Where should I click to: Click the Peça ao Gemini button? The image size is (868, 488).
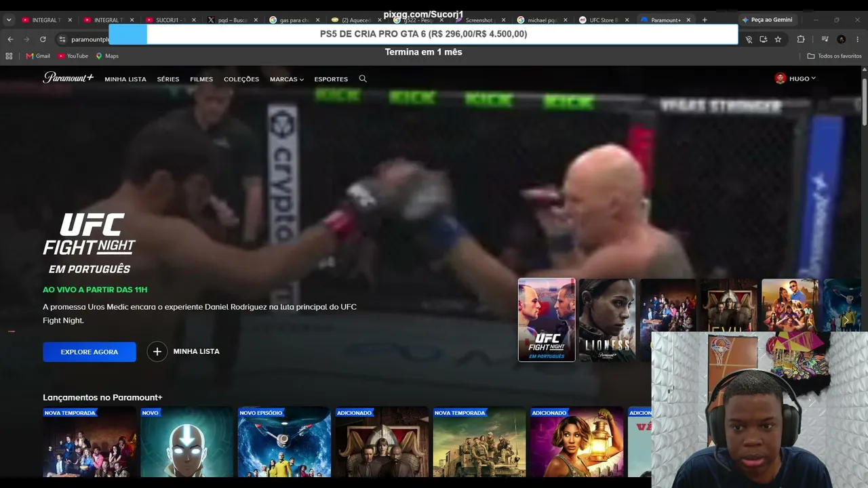tap(767, 20)
